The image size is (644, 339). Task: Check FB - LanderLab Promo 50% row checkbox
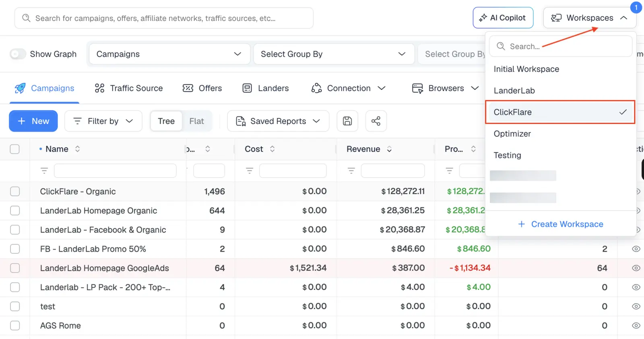coord(15,249)
